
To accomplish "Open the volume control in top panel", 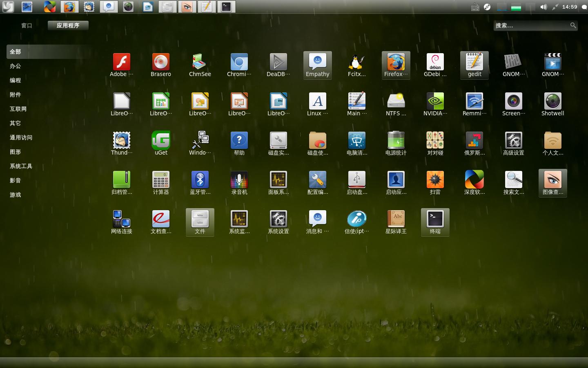I will (543, 7).
